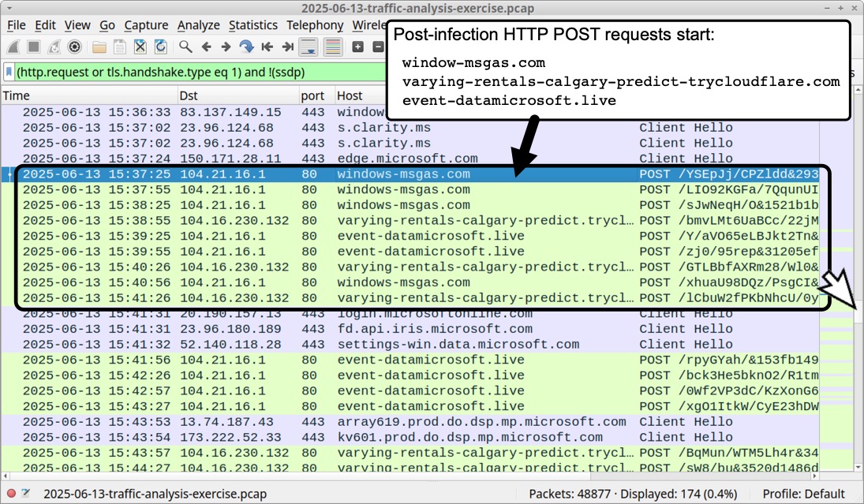Click the Stop capture square icon

[34, 47]
